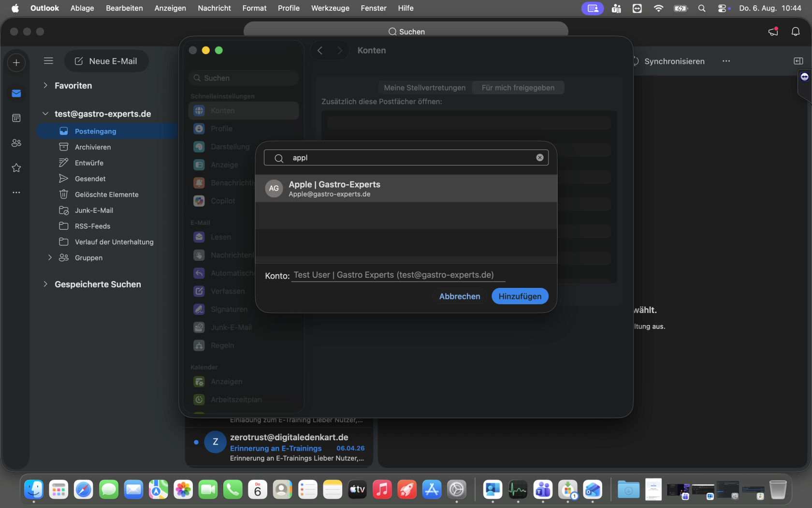This screenshot has width=812, height=508.
Task: Open the Ablage menu
Action: pos(82,8)
